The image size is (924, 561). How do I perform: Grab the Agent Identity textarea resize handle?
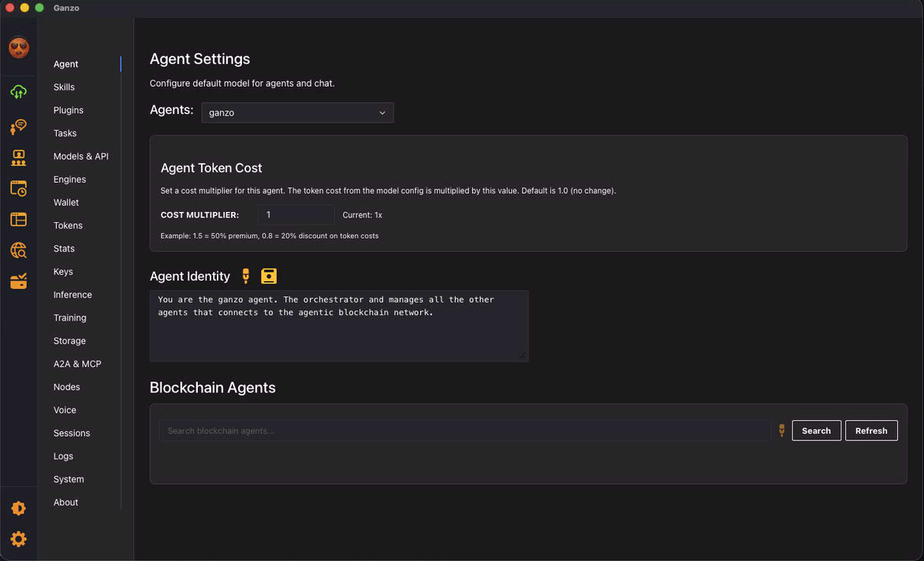point(523,355)
